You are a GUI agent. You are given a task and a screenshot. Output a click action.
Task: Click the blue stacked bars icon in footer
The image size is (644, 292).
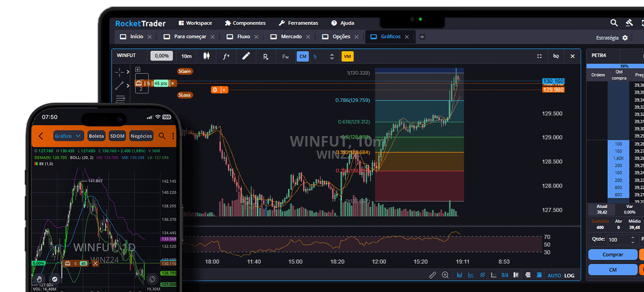point(539,275)
